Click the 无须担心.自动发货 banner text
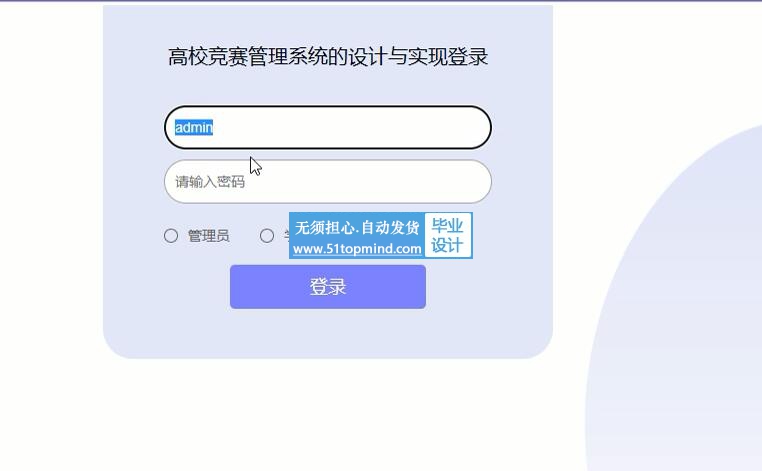The height and width of the screenshot is (471, 762). 357,227
